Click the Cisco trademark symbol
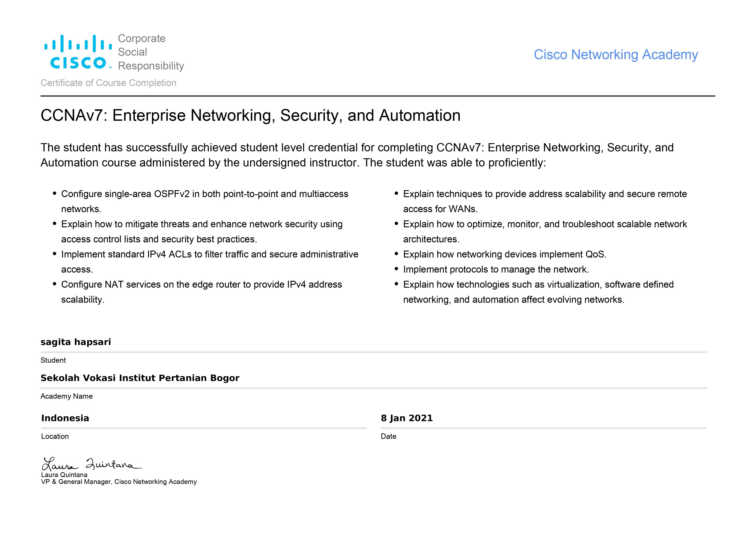 111,67
